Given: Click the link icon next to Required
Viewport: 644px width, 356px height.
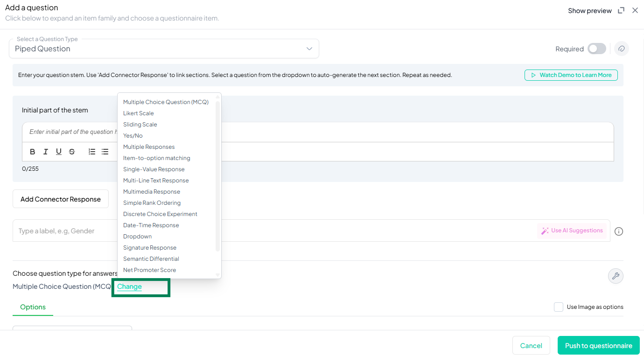Looking at the screenshot, I should click(621, 49).
